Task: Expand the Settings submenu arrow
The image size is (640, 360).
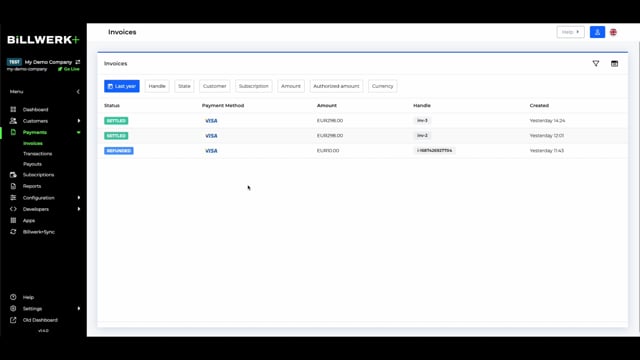Action: click(x=79, y=309)
